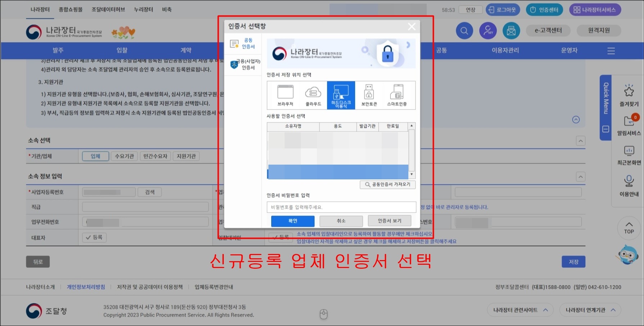Toggle 대표자 등록 checkbox

click(94, 237)
